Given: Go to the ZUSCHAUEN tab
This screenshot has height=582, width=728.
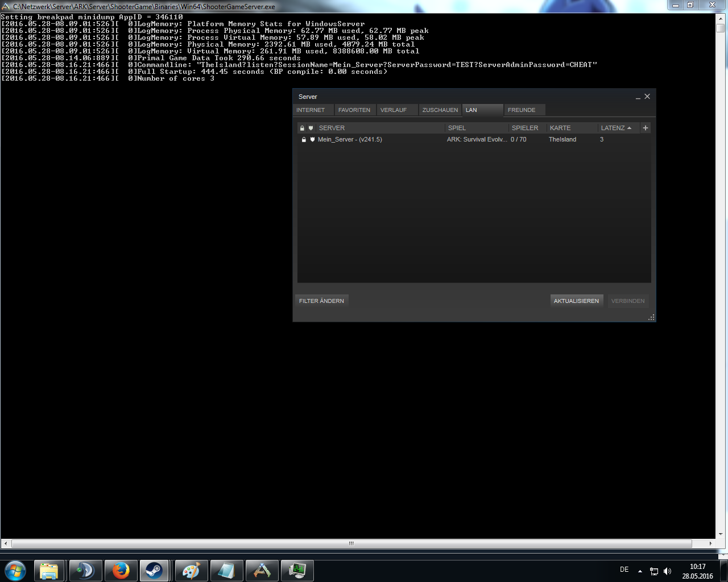Looking at the screenshot, I should tap(440, 110).
